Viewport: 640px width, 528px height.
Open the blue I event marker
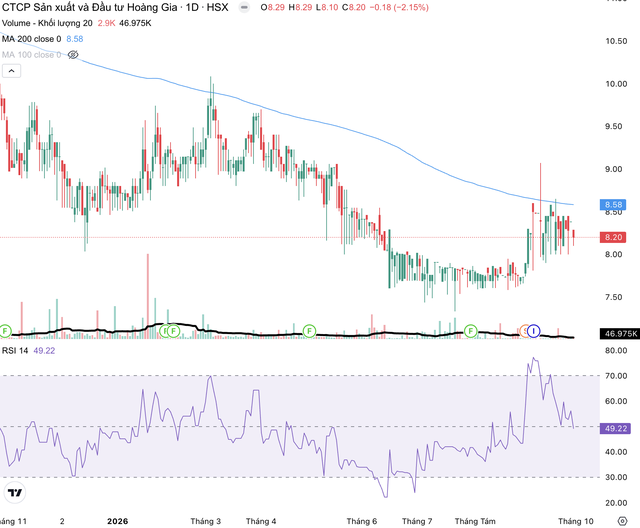(533, 331)
